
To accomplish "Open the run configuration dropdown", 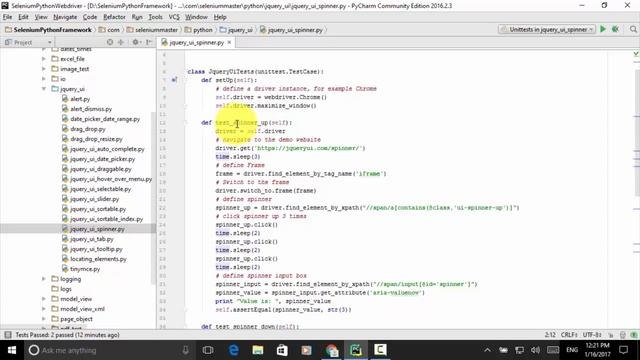I will click(x=547, y=29).
